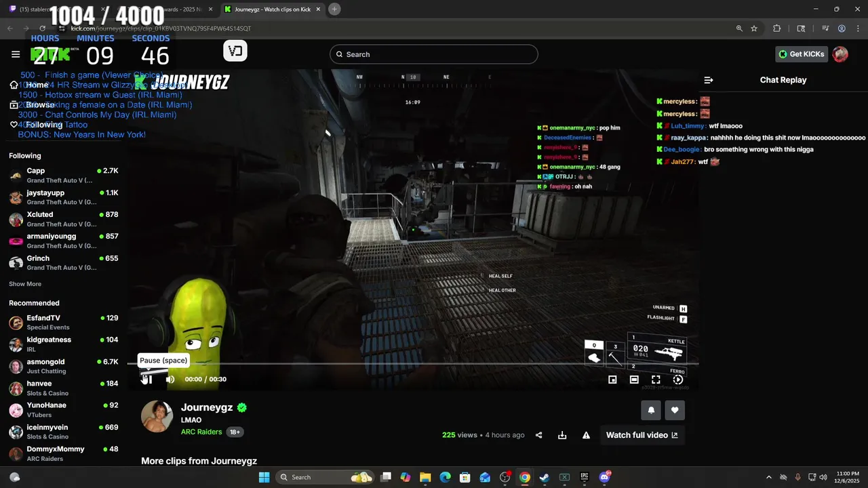The width and height of the screenshot is (868, 488).
Task: Expand the Following list with Show More
Action: tap(25, 284)
